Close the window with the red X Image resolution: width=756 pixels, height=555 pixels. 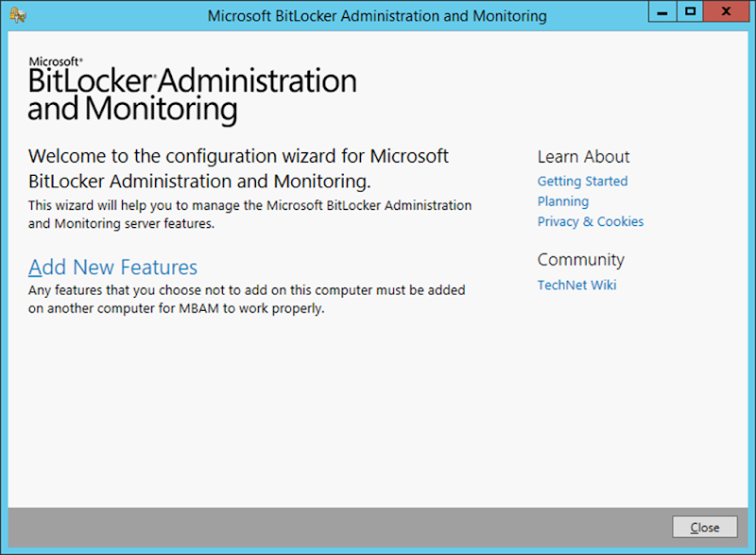pyautogui.click(x=726, y=11)
